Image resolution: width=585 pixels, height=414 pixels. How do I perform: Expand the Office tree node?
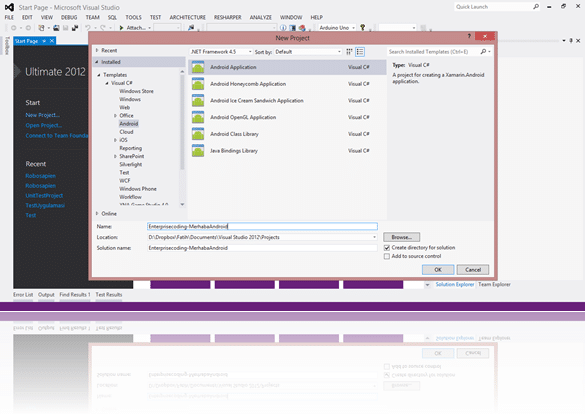[115, 116]
